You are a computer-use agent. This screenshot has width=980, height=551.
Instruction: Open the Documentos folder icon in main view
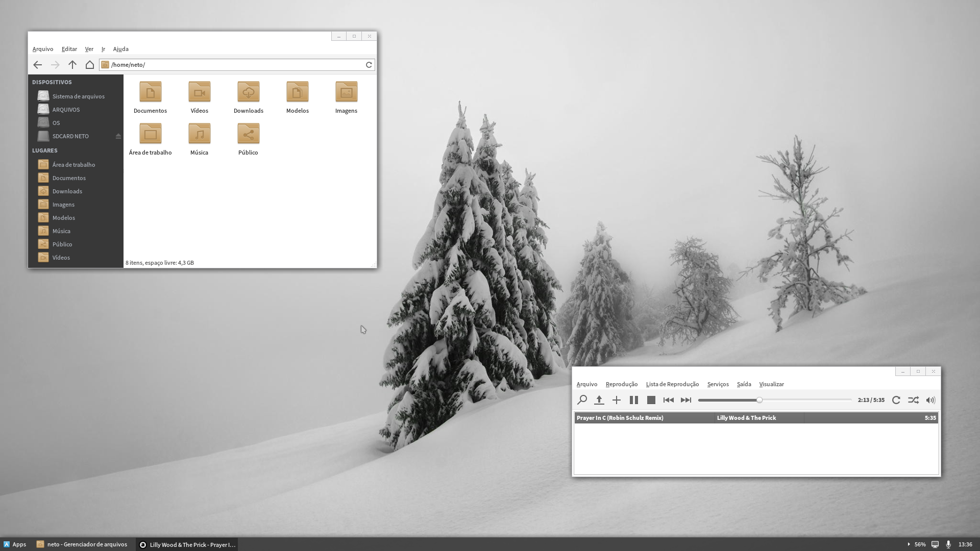click(x=150, y=92)
